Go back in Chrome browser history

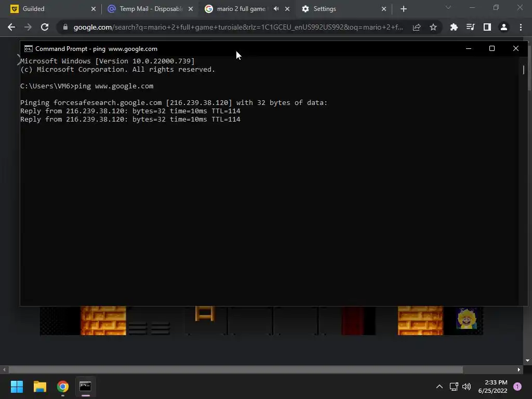pyautogui.click(x=11, y=27)
